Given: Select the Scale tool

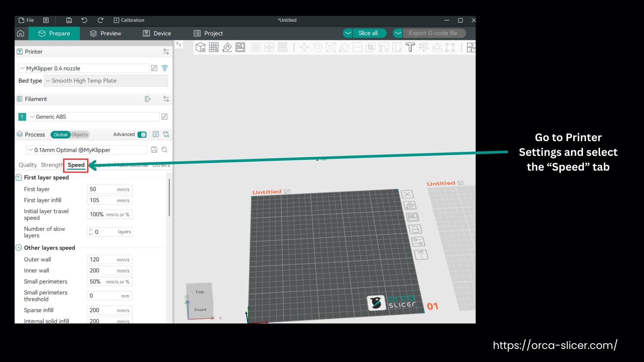Looking at the screenshot, I should tap(331, 47).
